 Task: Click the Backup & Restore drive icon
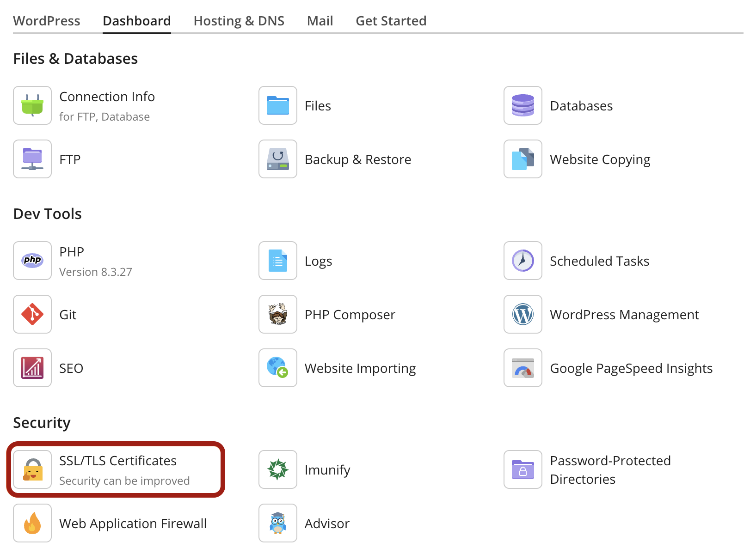[278, 159]
